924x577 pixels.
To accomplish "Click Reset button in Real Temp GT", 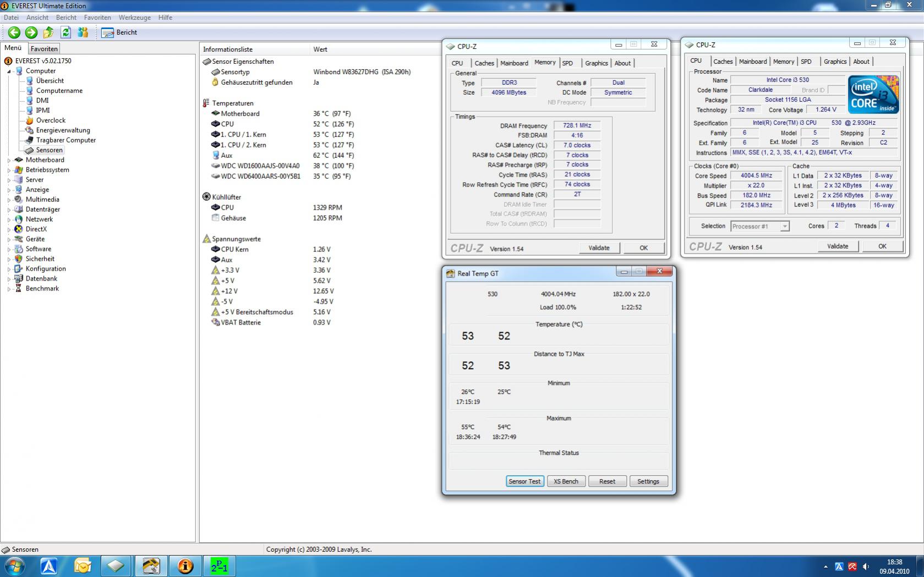I will pos(607,481).
